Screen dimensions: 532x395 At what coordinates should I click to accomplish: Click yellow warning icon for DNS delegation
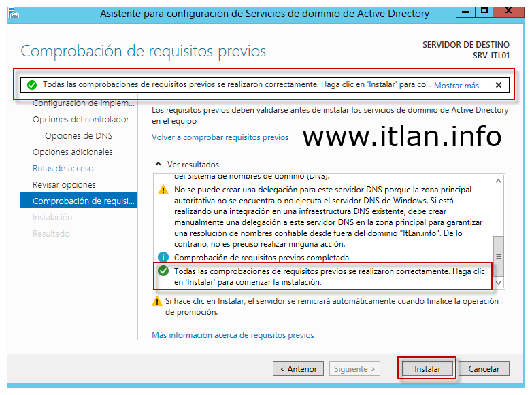point(163,190)
